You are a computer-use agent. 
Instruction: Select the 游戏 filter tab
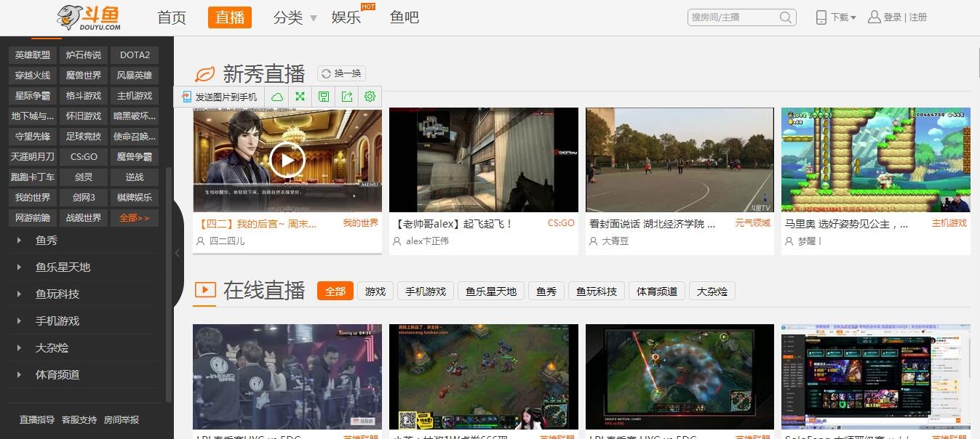tap(375, 291)
